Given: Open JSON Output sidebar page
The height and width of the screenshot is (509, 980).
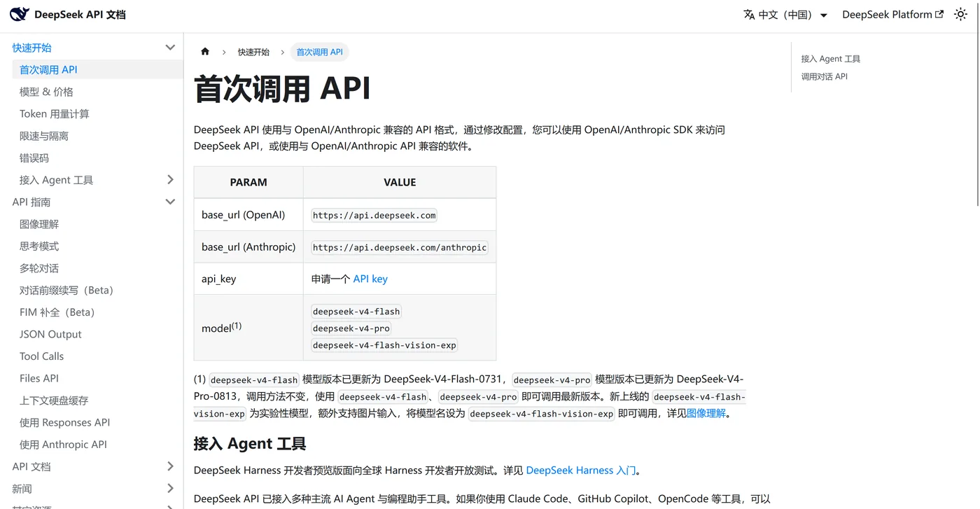Looking at the screenshot, I should (x=50, y=335).
